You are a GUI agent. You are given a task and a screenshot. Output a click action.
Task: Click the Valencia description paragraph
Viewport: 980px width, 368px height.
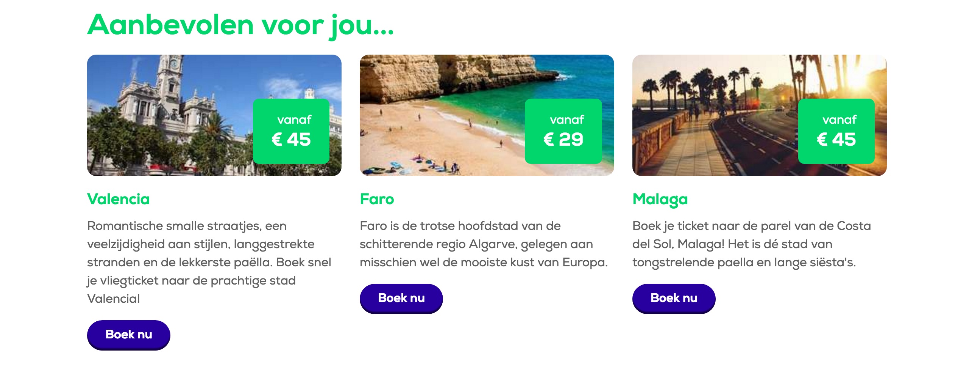point(209,262)
